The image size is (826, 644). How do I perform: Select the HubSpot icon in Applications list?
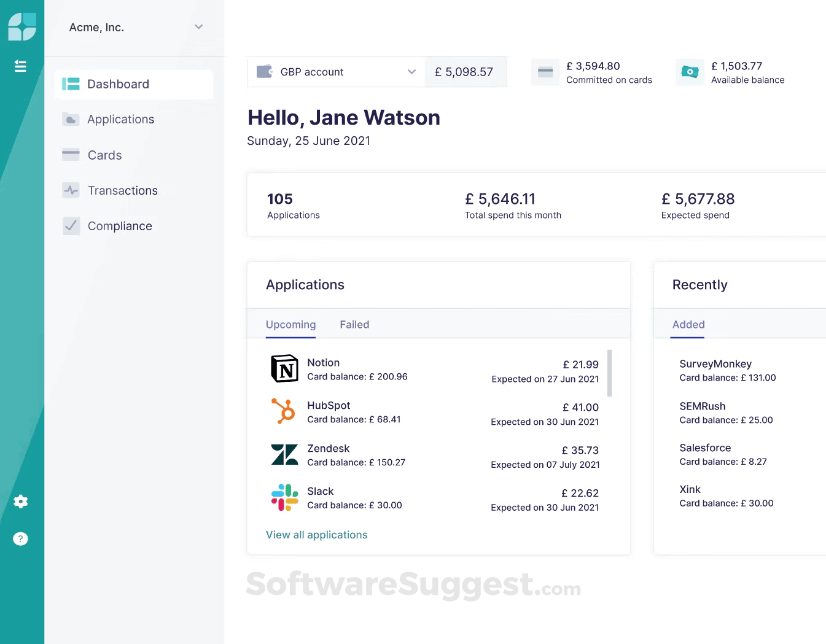(x=284, y=411)
